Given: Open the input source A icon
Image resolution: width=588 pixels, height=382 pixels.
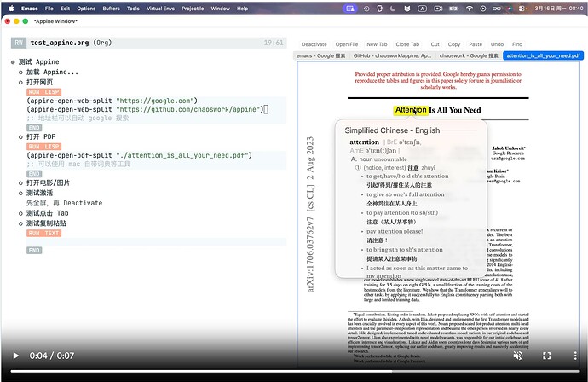Looking at the screenshot, I should tap(422, 9).
